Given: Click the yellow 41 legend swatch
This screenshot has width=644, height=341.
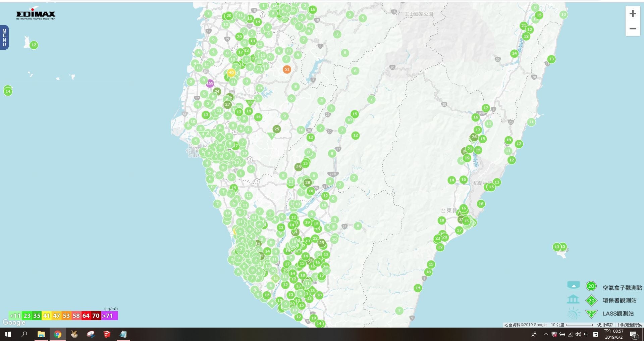Looking at the screenshot, I should click(47, 316).
